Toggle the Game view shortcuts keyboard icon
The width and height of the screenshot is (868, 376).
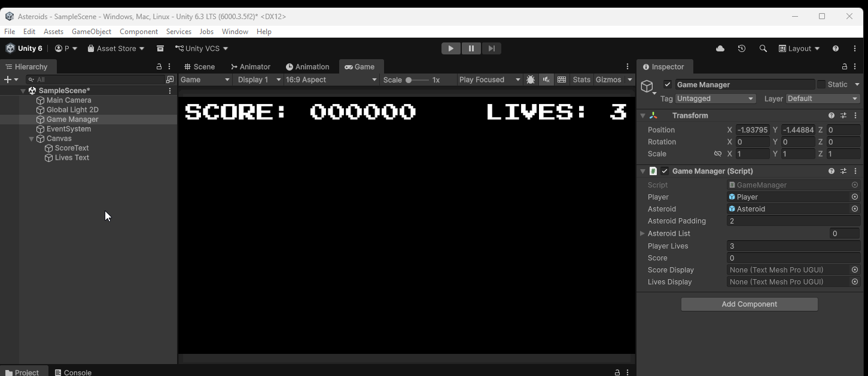point(562,80)
